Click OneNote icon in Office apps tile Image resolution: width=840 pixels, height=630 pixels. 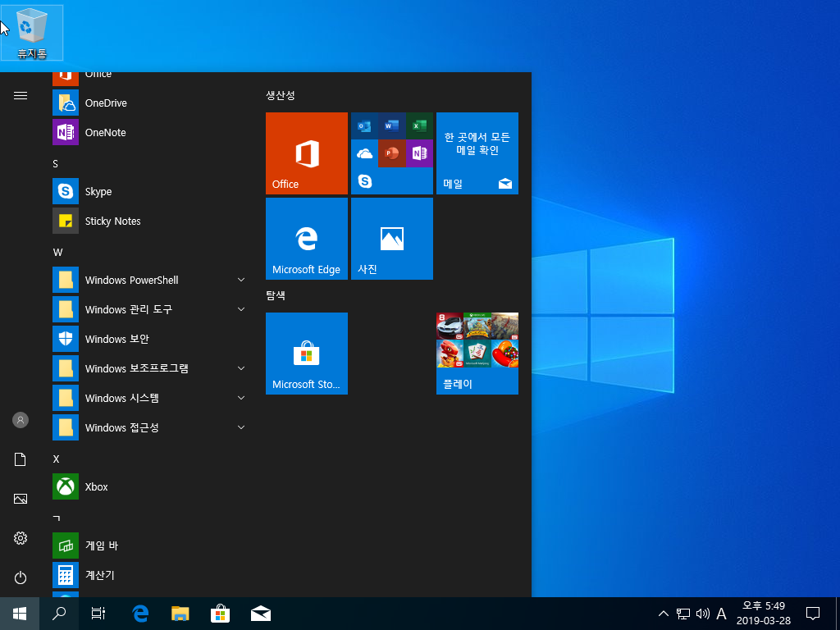click(x=419, y=153)
